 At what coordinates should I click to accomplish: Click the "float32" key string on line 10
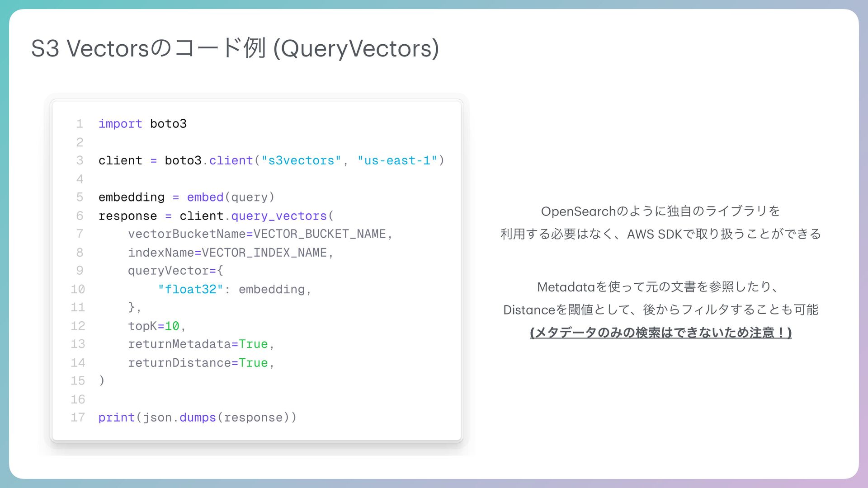pyautogui.click(x=190, y=289)
